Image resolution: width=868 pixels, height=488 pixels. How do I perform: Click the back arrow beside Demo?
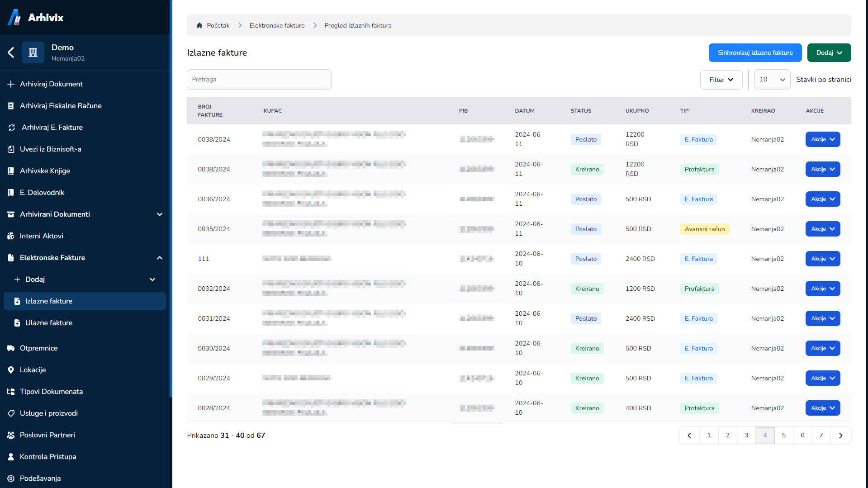pos(11,52)
